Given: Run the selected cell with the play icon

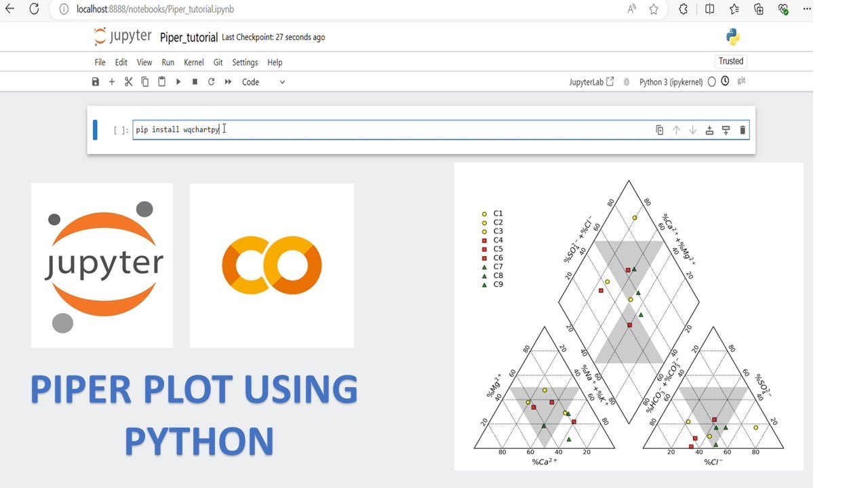Looking at the screenshot, I should pos(178,82).
